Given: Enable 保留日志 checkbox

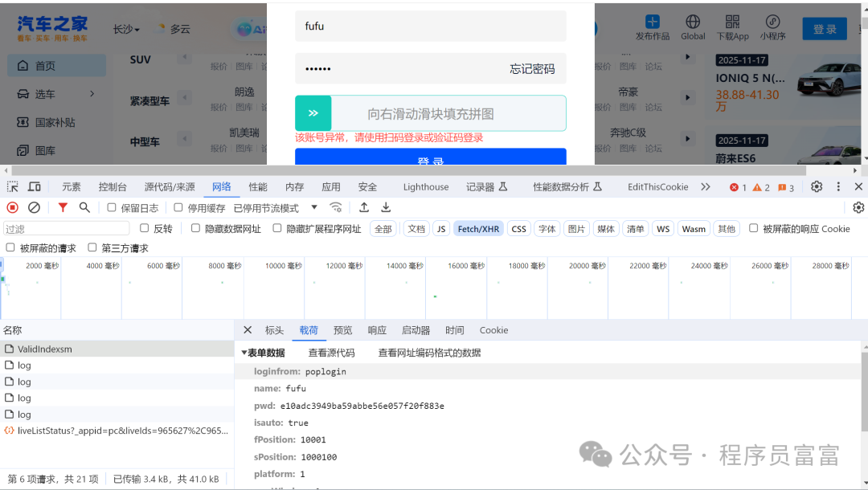Looking at the screenshot, I should (x=111, y=207).
